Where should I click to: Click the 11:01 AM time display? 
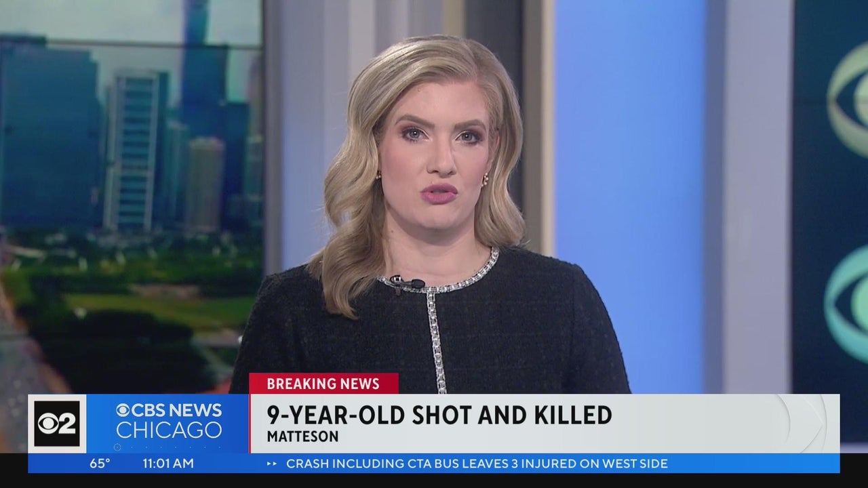pyautogui.click(x=167, y=464)
